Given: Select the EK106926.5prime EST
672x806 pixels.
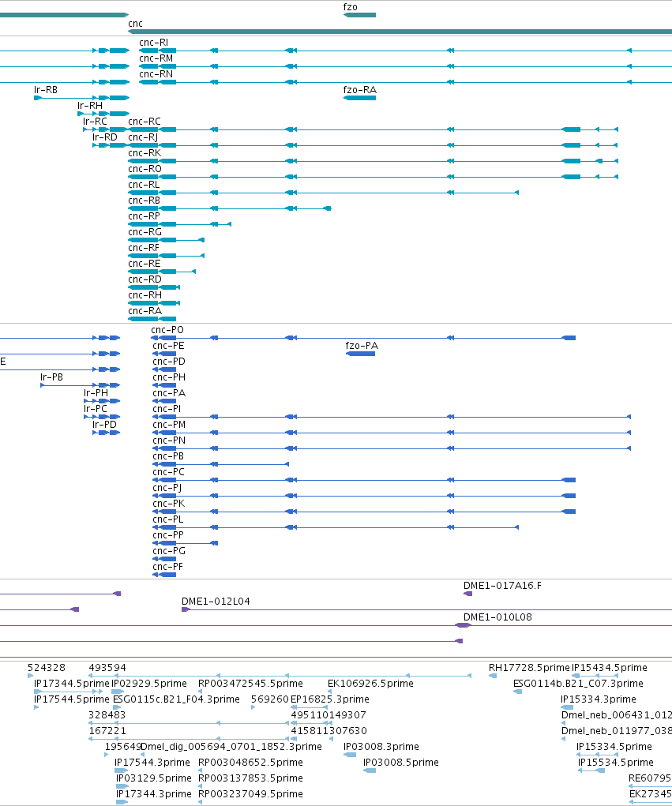Looking at the screenshot, I should (x=370, y=684).
